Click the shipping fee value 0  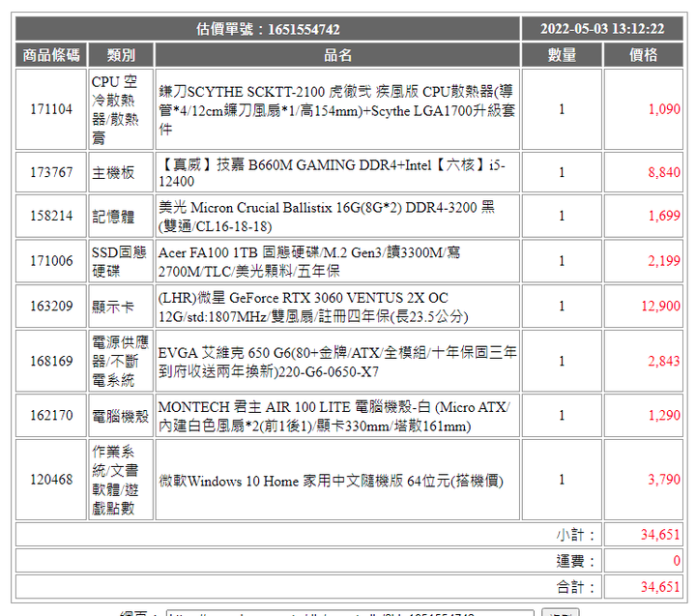tap(677, 561)
